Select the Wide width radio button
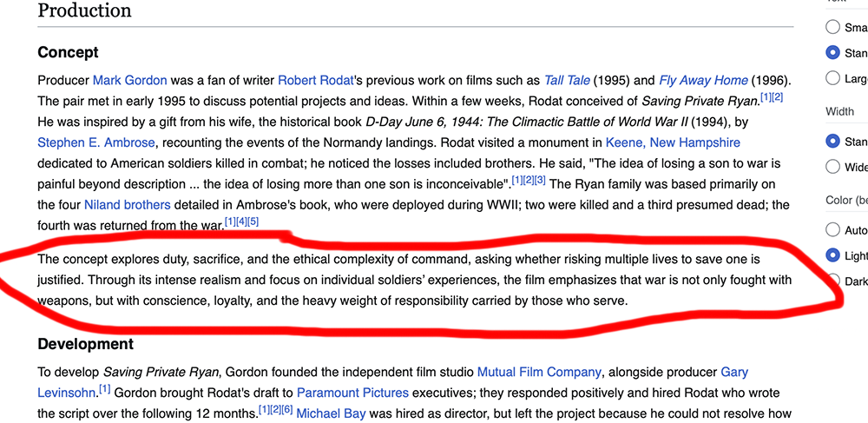This screenshot has height=423, width=868. point(833,167)
